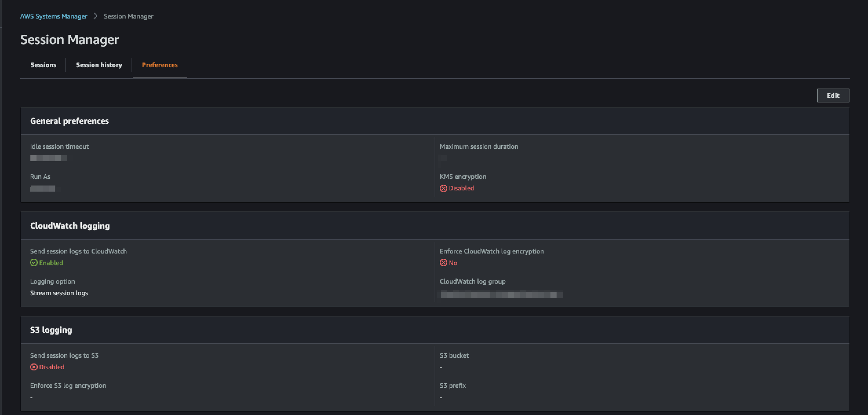Click the KMS encryption Disabled status icon

(x=444, y=188)
